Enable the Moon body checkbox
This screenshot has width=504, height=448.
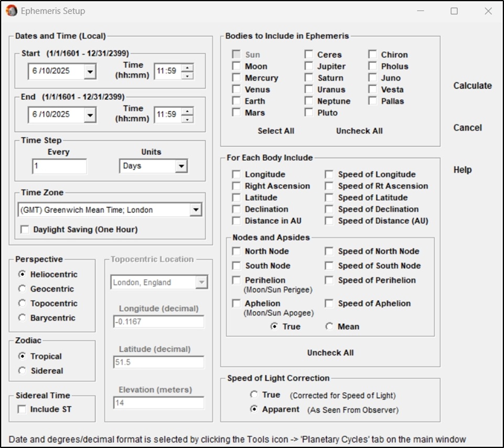coord(235,66)
